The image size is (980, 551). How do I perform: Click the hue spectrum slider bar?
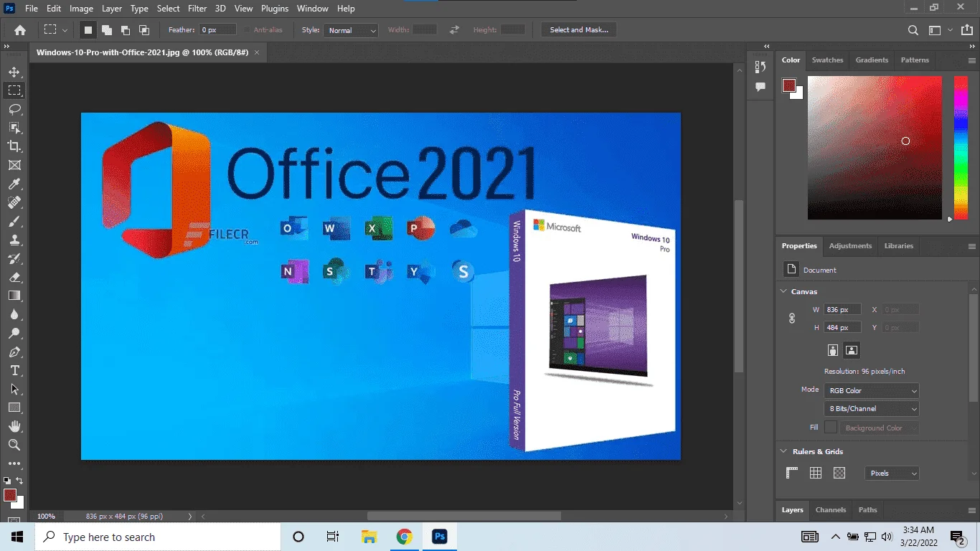click(x=961, y=148)
